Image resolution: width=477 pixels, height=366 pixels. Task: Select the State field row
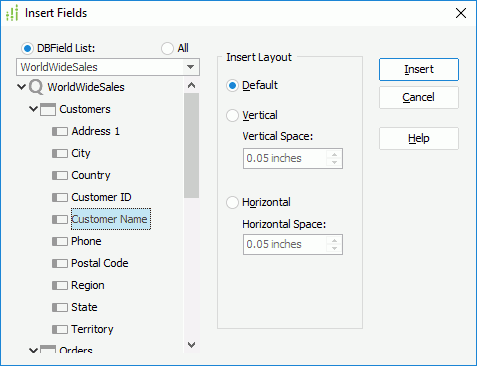pos(84,307)
